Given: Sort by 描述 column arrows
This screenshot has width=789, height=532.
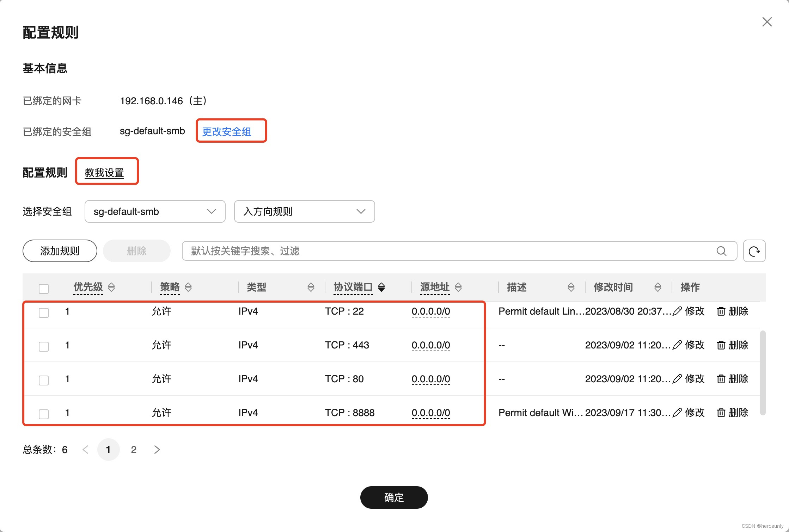Looking at the screenshot, I should click(571, 287).
